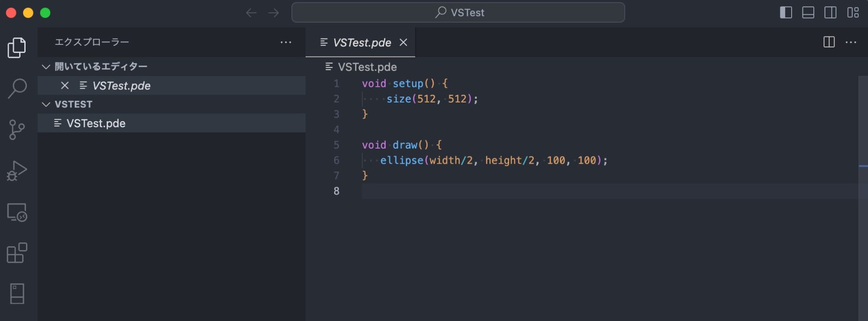Open the Remote Explorer view
The height and width of the screenshot is (321, 868).
click(x=16, y=212)
